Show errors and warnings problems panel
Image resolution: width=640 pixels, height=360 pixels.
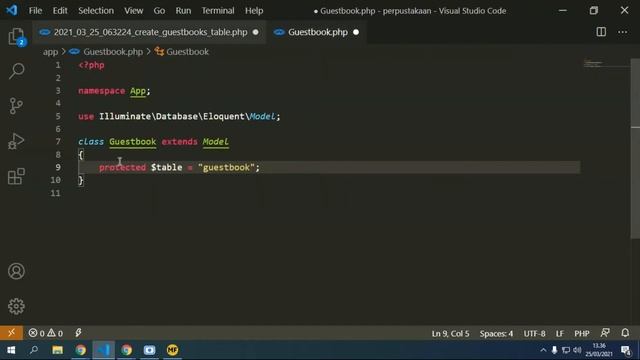[x=46, y=333]
